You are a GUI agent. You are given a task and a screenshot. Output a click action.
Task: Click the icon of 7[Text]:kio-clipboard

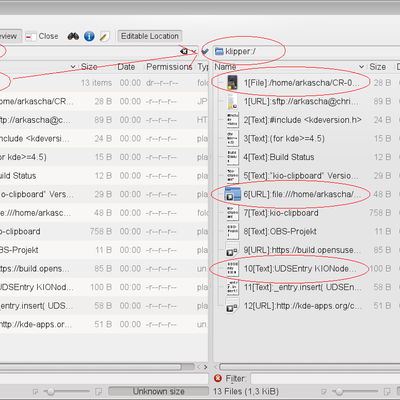coord(232,213)
